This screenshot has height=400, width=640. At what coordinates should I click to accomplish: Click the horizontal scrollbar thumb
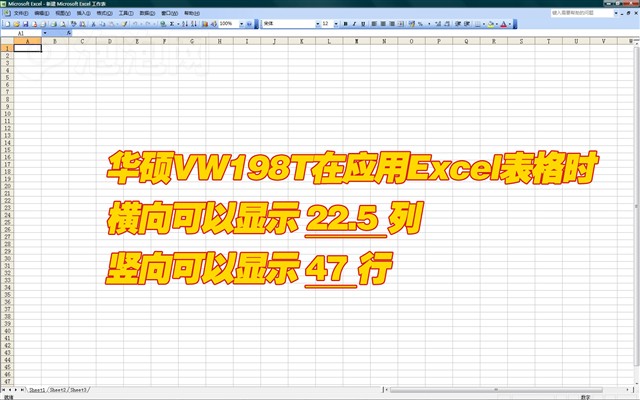click(x=496, y=390)
